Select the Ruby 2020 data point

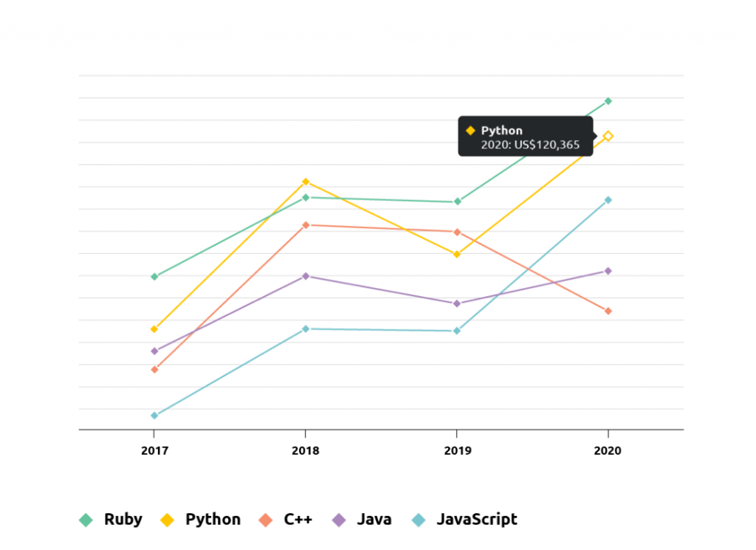[x=608, y=101]
